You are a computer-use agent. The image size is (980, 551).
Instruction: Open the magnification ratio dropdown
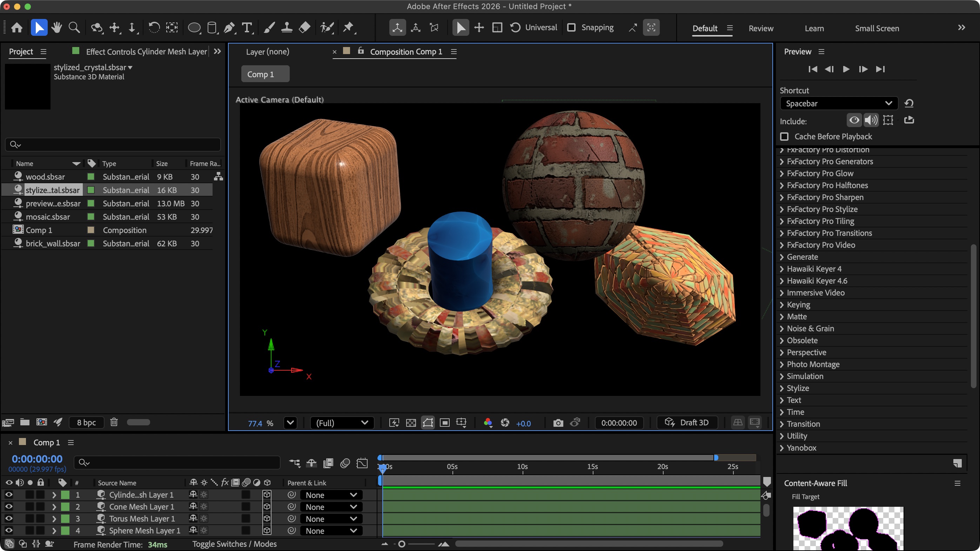tap(290, 423)
